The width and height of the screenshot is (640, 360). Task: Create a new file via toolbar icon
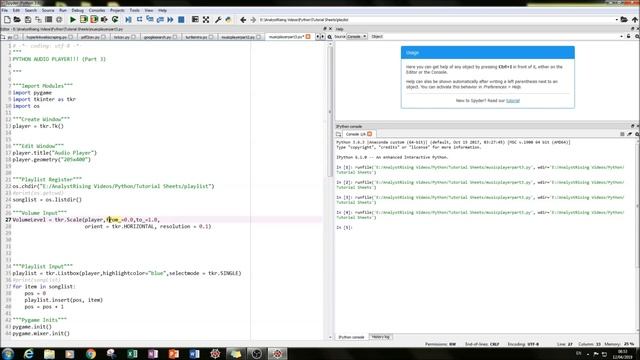[x=7, y=20]
